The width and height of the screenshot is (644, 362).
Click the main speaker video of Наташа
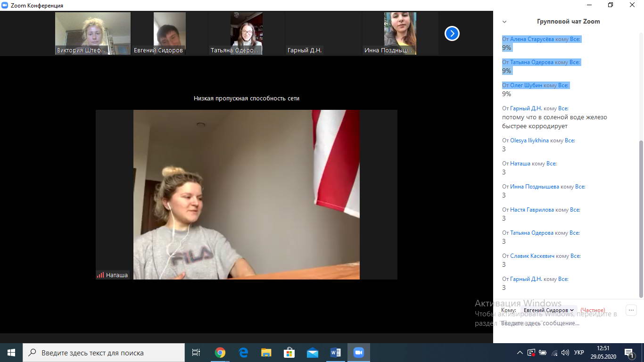click(x=247, y=195)
